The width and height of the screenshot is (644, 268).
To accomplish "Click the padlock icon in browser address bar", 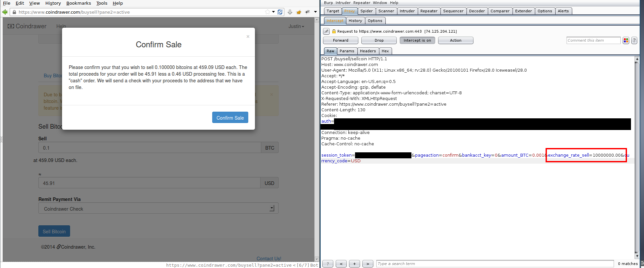I will click(14, 12).
